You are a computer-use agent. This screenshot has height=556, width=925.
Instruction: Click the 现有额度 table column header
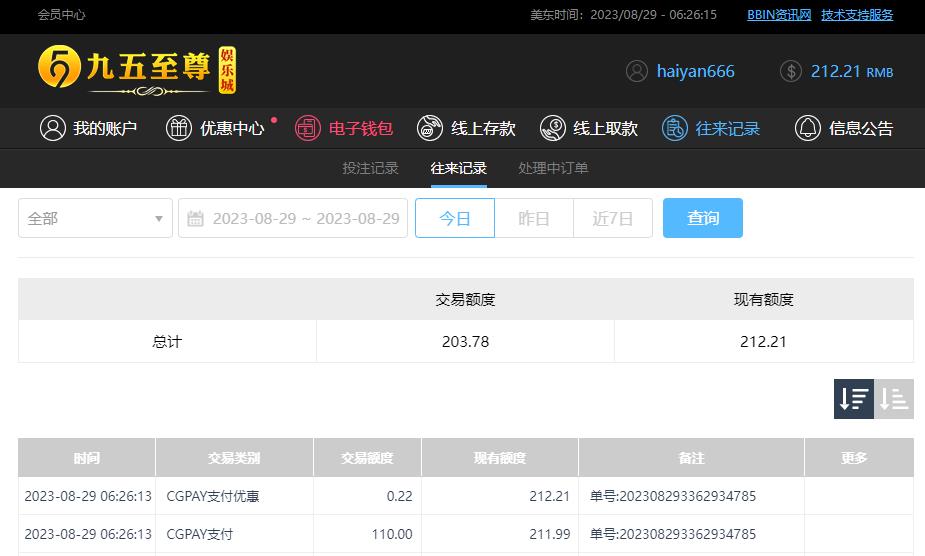pos(500,457)
